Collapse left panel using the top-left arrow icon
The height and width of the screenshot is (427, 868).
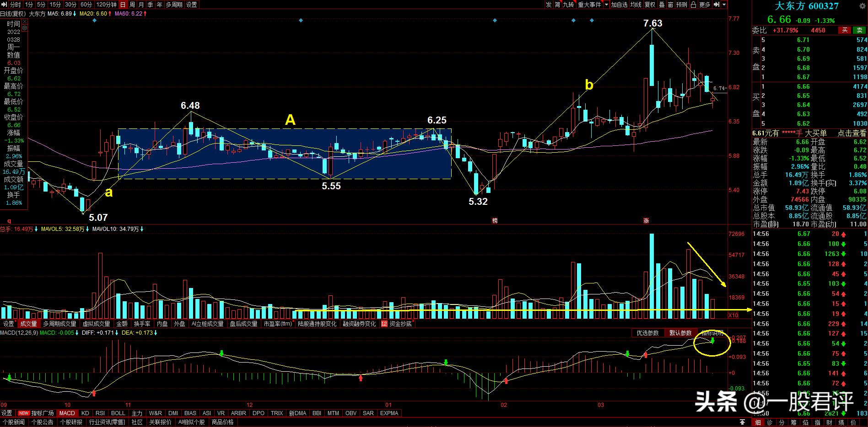pyautogui.click(x=4, y=5)
